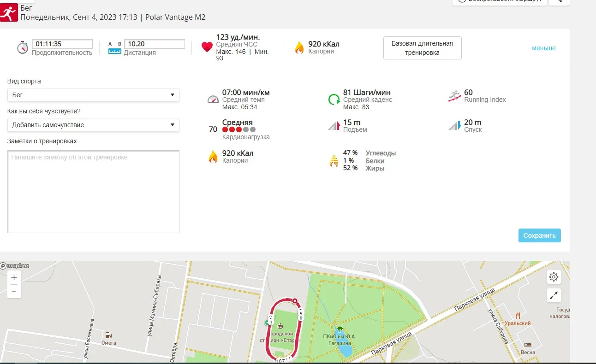Open the Вид спорта dropdown showing Бег
Screen dimensions: 596x364
click(x=93, y=95)
